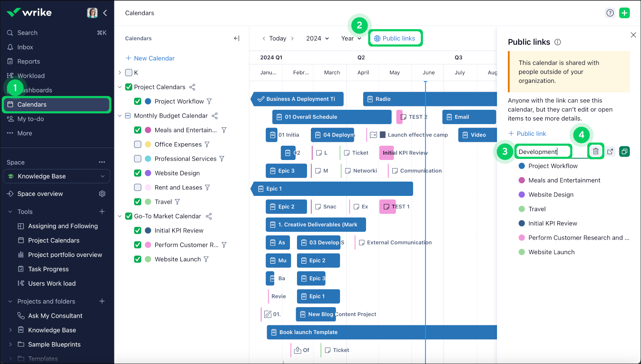Open the share icon next to Project Calendars
Viewport: 641px width, 364px height.
(x=192, y=87)
